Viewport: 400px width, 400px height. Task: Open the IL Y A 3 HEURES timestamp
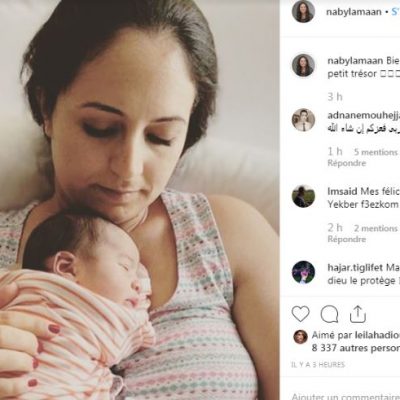tap(318, 365)
